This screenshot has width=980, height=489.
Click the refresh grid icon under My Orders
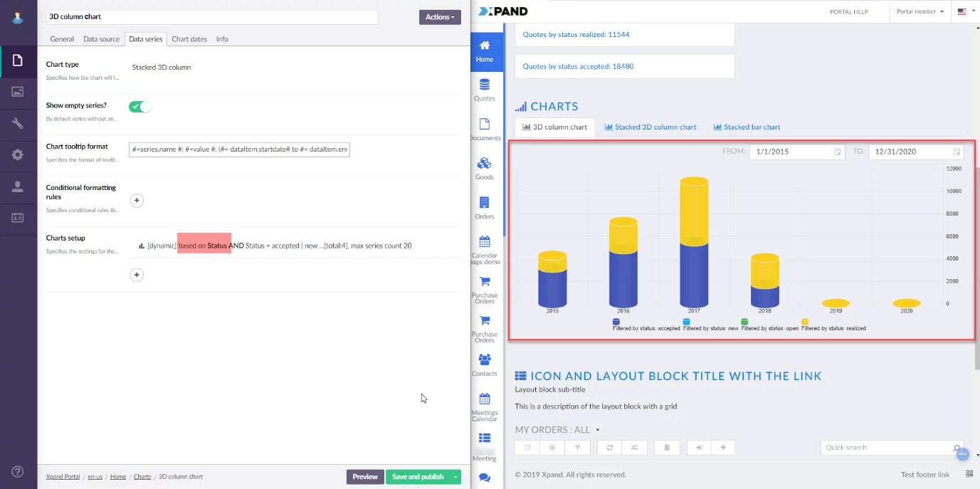click(609, 448)
